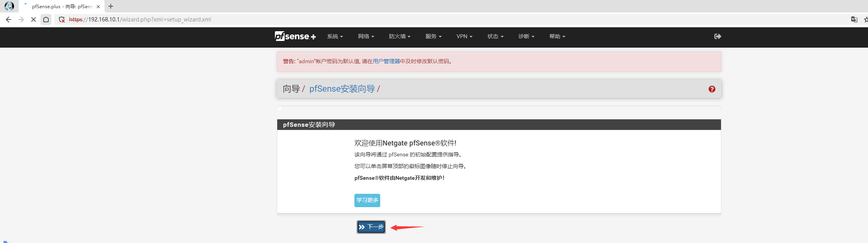
Task: Open new browser tab with plus
Action: (111, 6)
